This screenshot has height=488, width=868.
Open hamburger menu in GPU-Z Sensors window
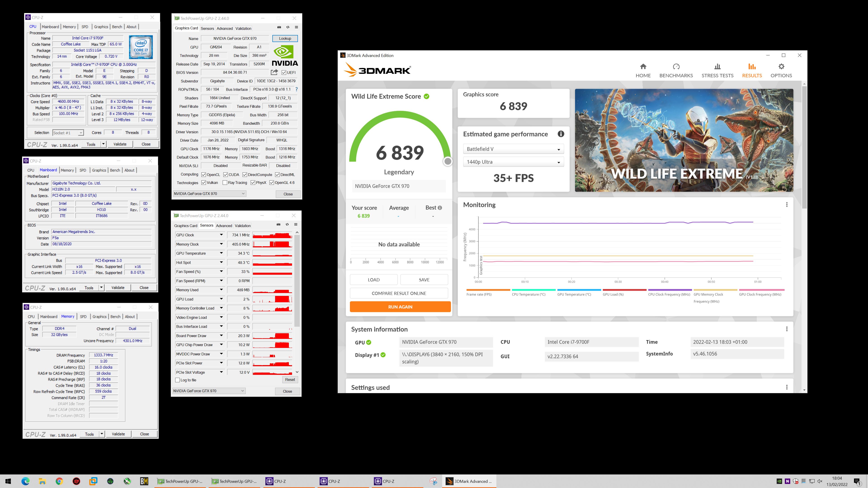point(295,225)
